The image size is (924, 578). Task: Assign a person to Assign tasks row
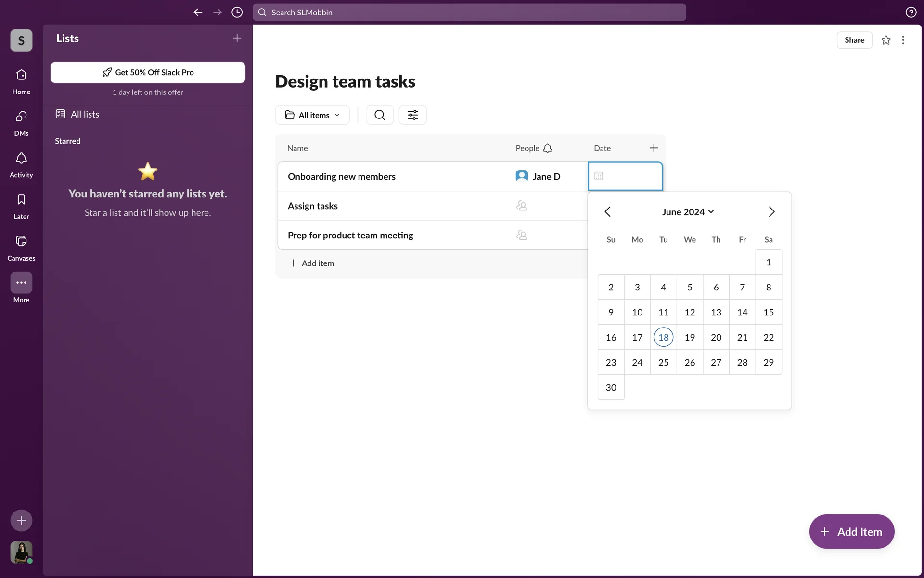click(522, 206)
